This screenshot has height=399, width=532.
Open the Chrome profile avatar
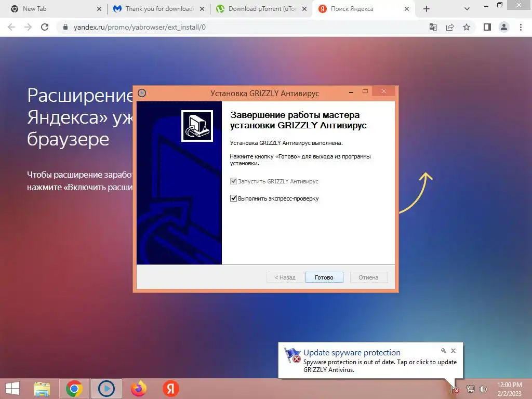504,27
